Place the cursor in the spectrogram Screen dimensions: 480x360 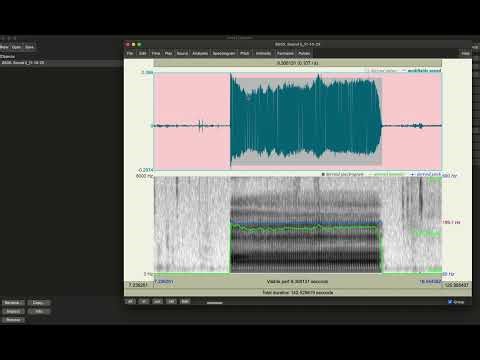pyautogui.click(x=297, y=225)
